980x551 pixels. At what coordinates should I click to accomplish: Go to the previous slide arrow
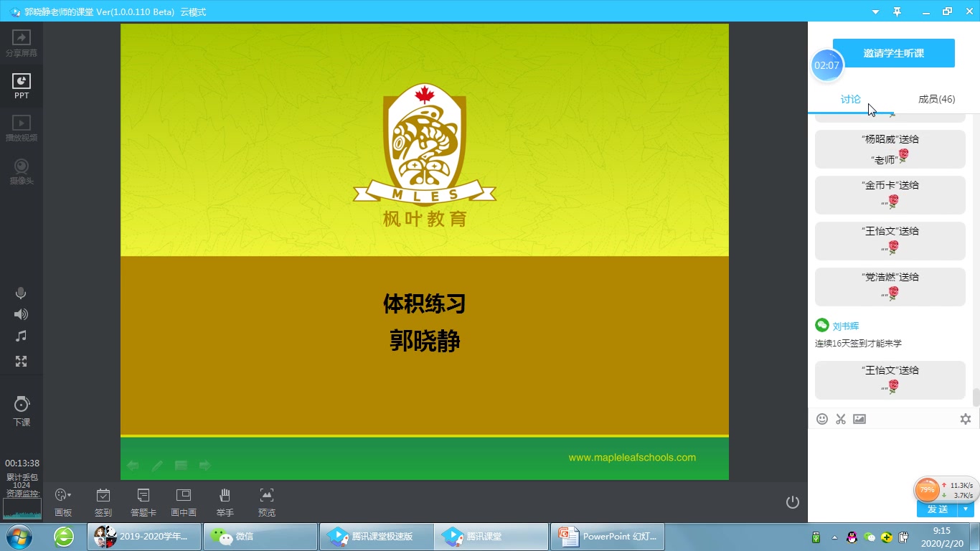pos(133,466)
